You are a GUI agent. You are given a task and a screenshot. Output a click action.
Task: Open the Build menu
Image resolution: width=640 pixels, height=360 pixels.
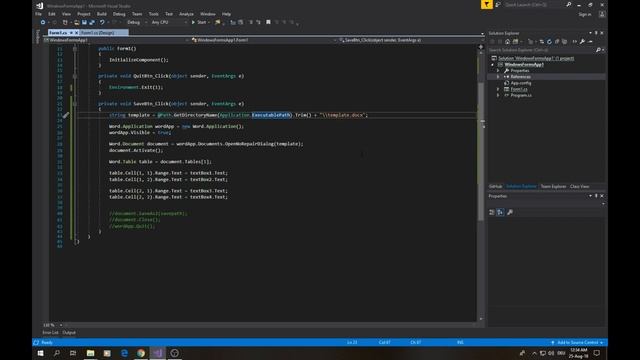[x=102, y=14]
